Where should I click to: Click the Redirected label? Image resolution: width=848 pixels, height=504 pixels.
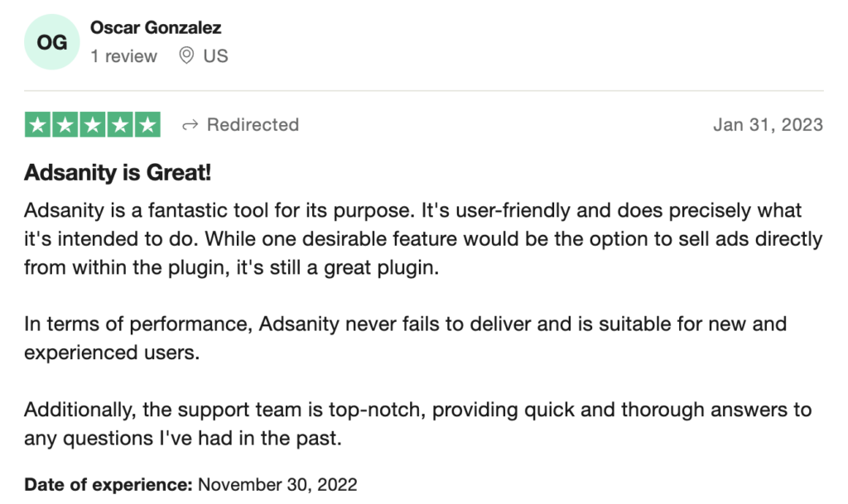click(x=253, y=125)
